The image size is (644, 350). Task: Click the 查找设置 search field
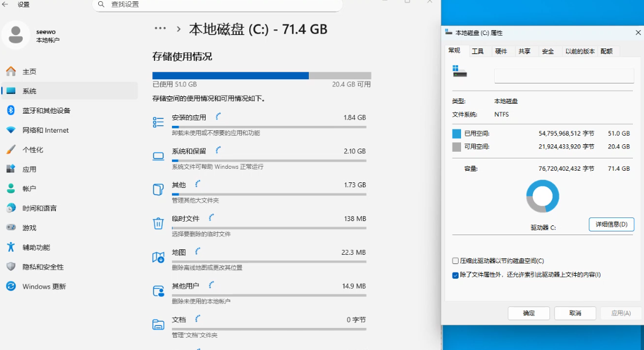click(x=218, y=5)
